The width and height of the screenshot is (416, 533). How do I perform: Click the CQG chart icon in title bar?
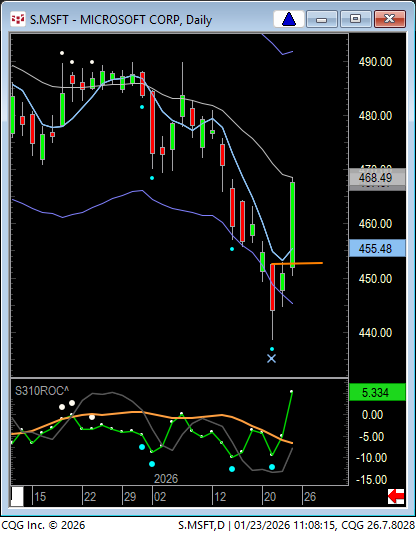pyautogui.click(x=18, y=19)
